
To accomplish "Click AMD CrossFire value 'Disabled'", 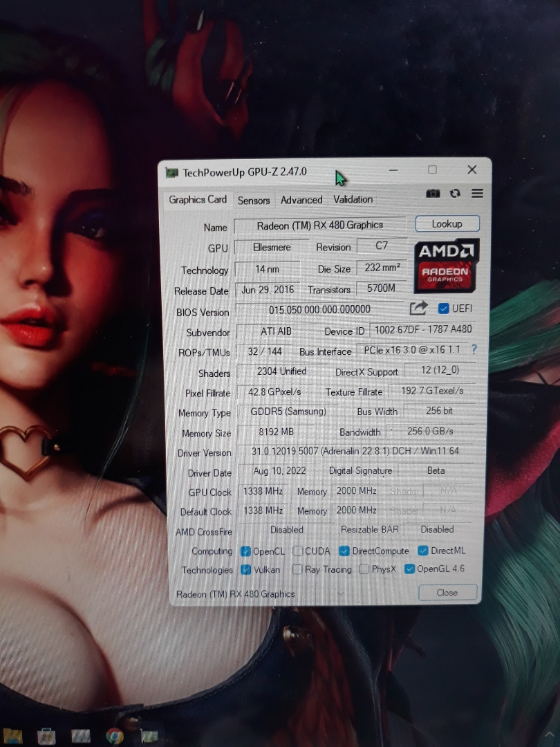I will pos(287,530).
